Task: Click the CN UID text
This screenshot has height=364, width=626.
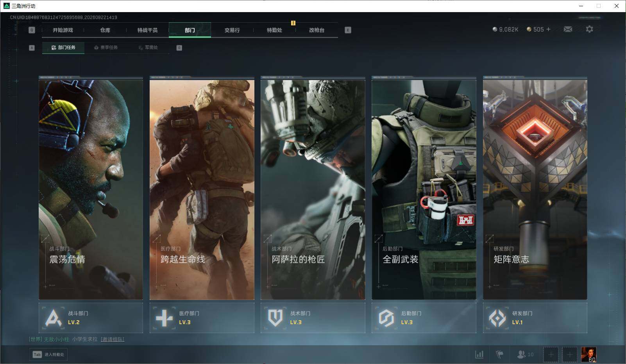Action: (x=64, y=17)
